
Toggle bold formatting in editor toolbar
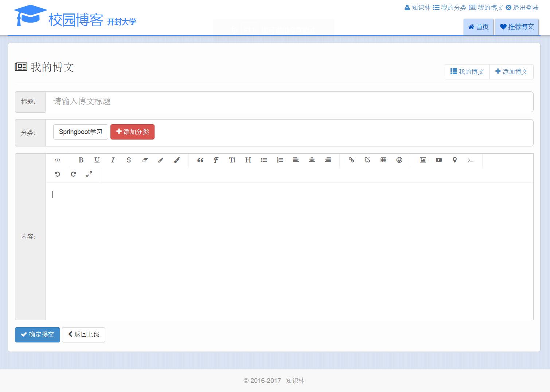click(x=81, y=160)
